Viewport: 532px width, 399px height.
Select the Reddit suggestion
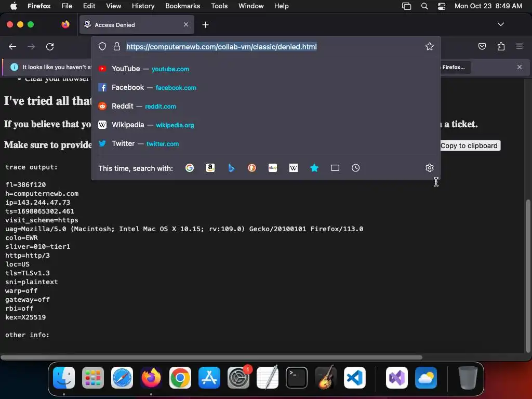click(266, 106)
